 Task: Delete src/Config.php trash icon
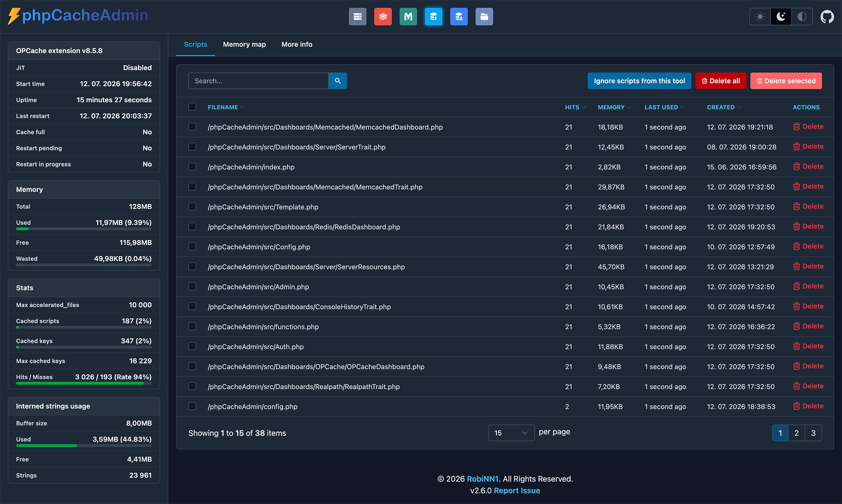click(796, 246)
